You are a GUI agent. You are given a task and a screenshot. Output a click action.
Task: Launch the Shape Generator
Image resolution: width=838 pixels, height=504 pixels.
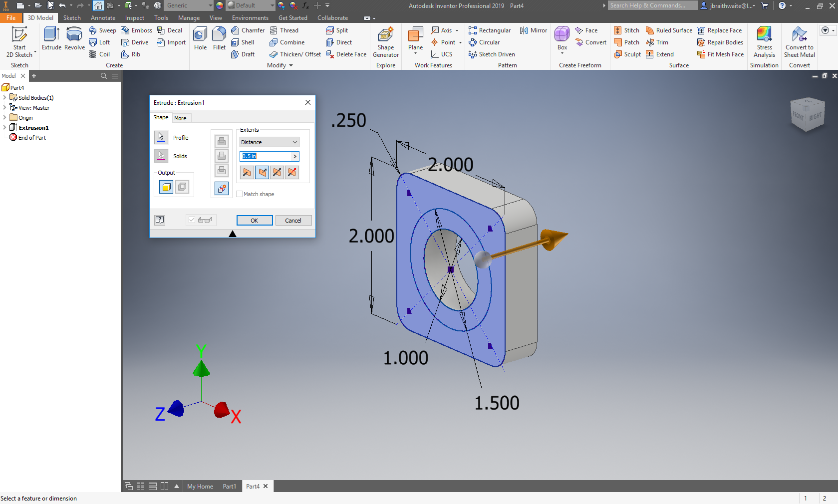coord(386,42)
